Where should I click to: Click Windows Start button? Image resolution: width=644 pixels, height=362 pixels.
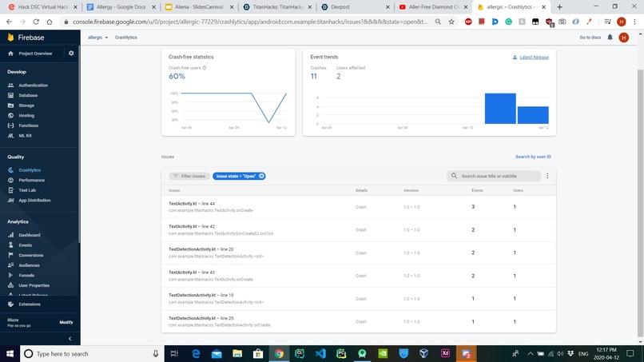click(10, 354)
